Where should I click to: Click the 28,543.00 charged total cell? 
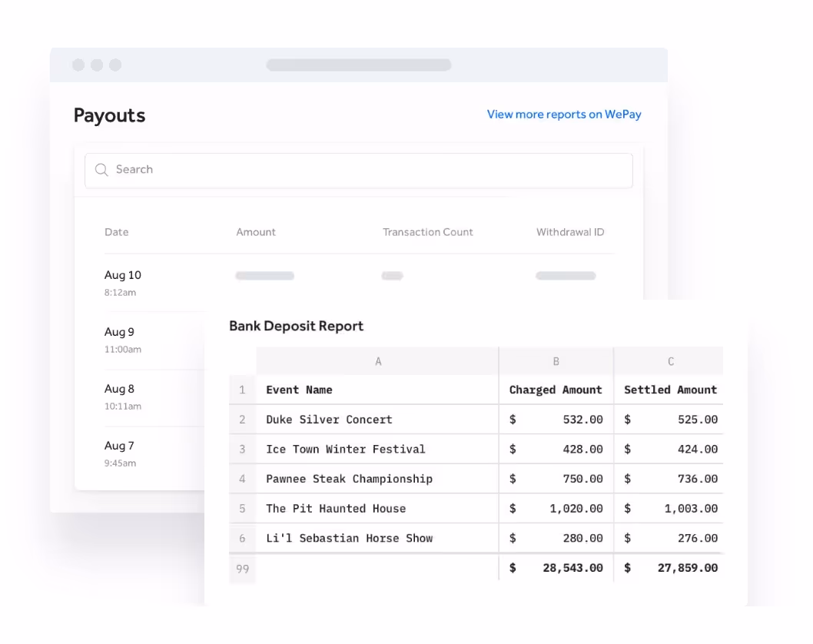pyautogui.click(x=556, y=568)
